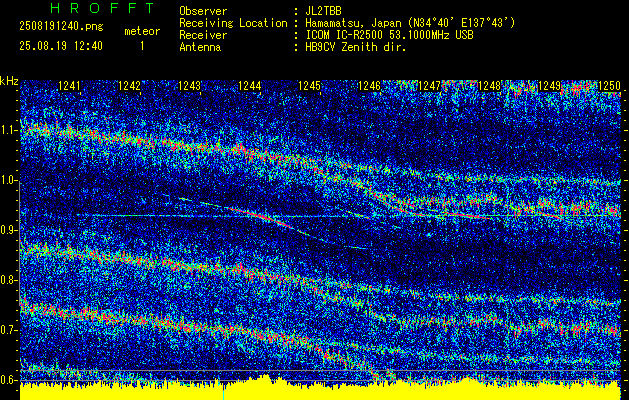
Task: Click the 1241 time marker
Action: tap(69, 86)
